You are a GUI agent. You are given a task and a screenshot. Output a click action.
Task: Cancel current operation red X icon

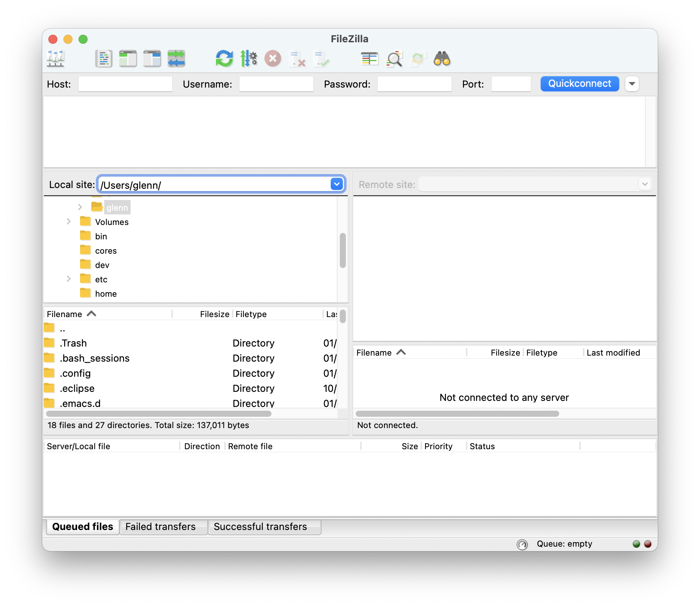point(273,59)
